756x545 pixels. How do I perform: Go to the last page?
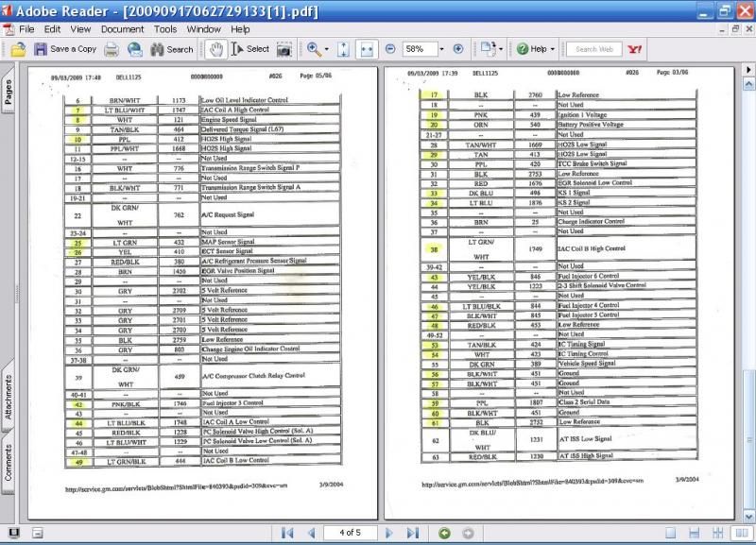pyautogui.click(x=412, y=534)
